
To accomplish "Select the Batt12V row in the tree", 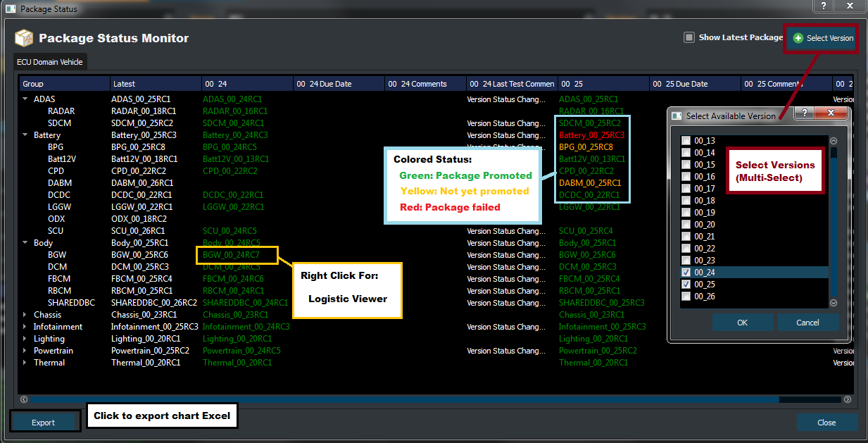I will [x=62, y=159].
